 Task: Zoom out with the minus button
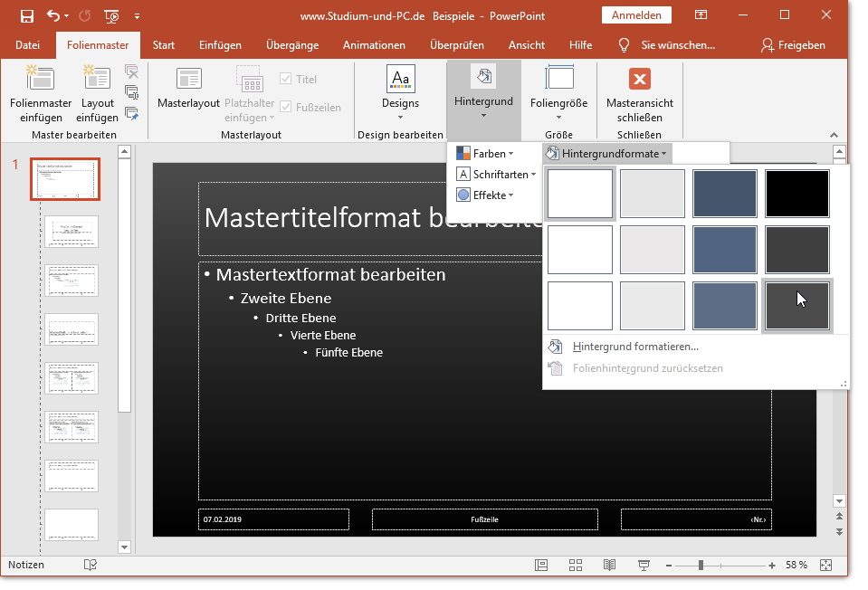pos(669,565)
